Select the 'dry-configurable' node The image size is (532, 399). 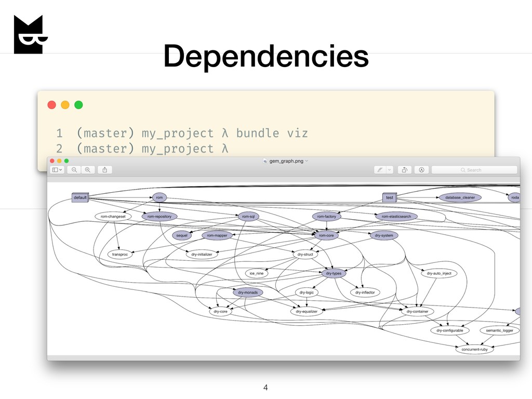point(450,330)
